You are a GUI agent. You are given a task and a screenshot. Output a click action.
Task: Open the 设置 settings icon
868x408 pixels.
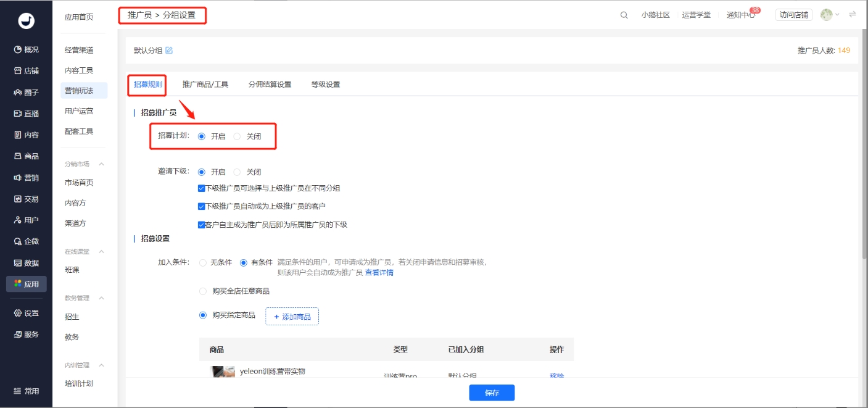point(25,313)
